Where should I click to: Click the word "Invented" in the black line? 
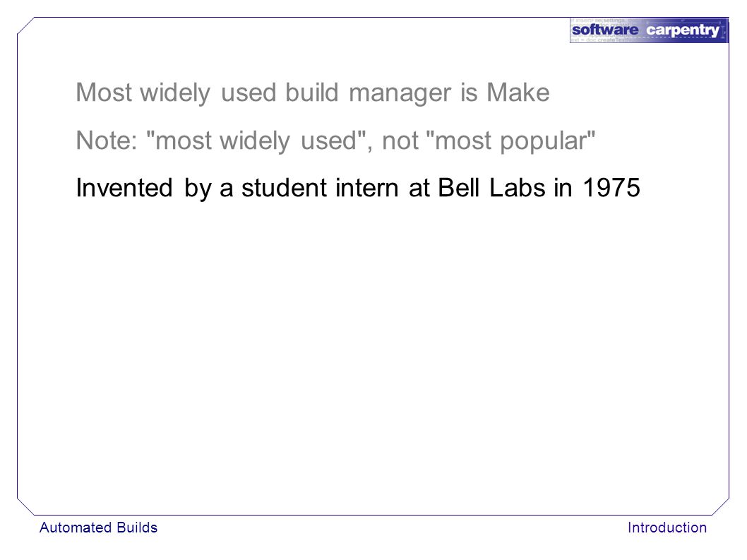(x=124, y=188)
